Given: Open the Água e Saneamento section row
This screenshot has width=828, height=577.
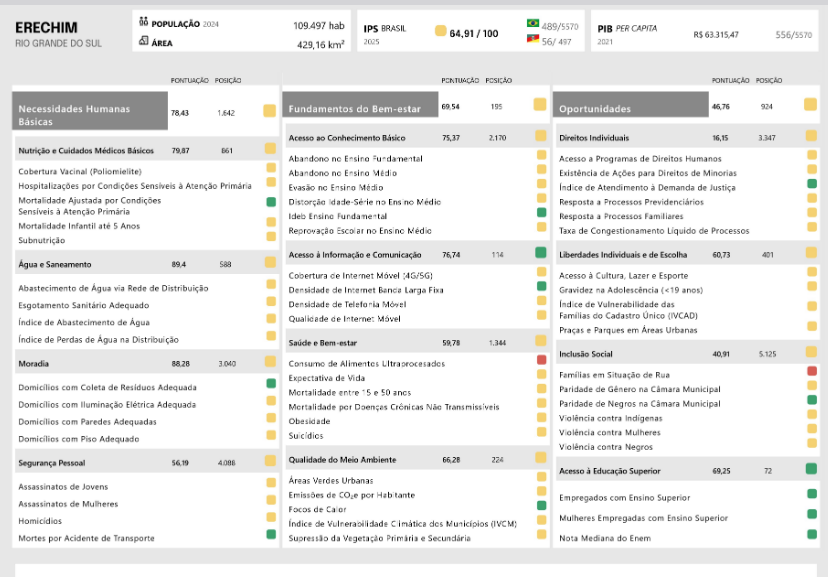Looking at the screenshot, I should 146,264.
